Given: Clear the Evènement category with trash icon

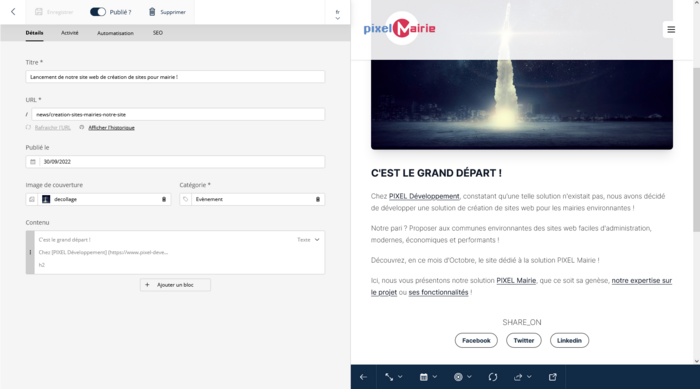Looking at the screenshot, I should pyautogui.click(x=318, y=199).
